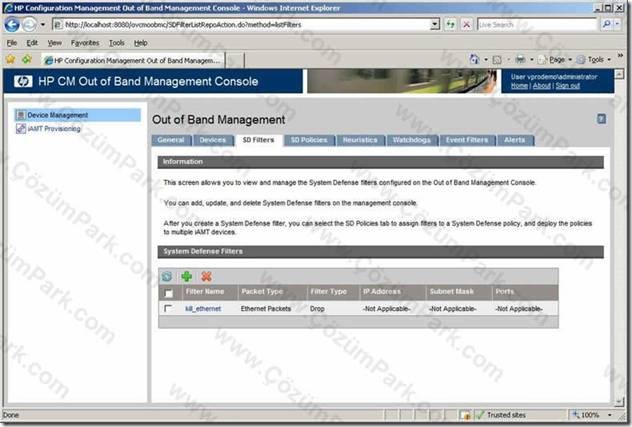Screen dimensions: 632x427
Task: Switch to the Watchdogs tab
Action: click(x=412, y=140)
